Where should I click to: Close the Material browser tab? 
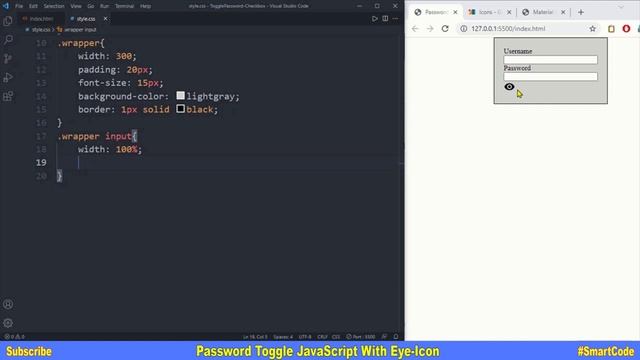[563, 12]
